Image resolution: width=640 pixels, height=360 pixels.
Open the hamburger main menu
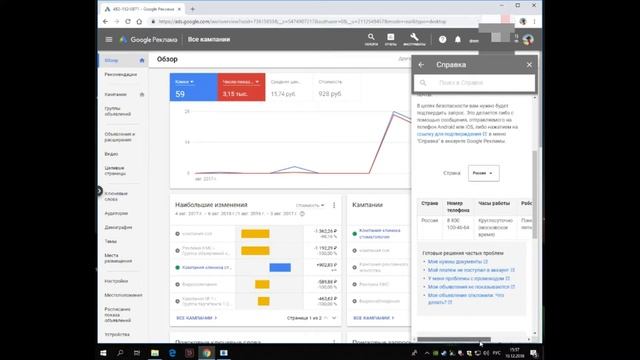(x=109, y=40)
